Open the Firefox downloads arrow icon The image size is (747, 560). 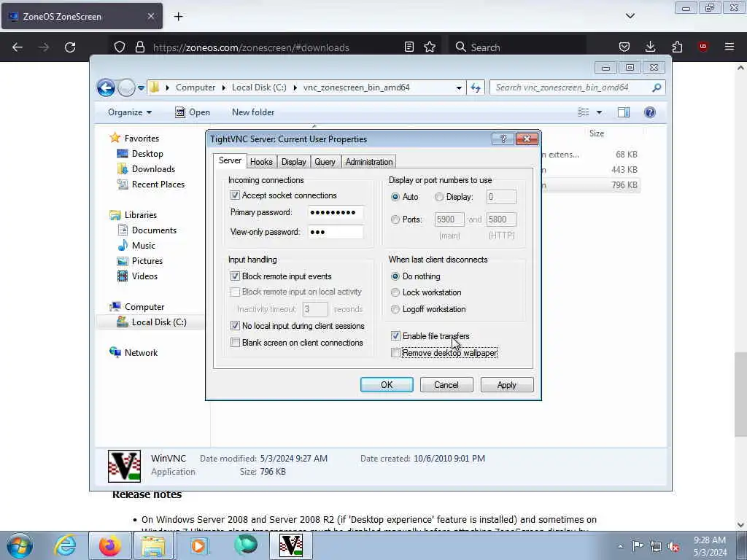click(650, 47)
